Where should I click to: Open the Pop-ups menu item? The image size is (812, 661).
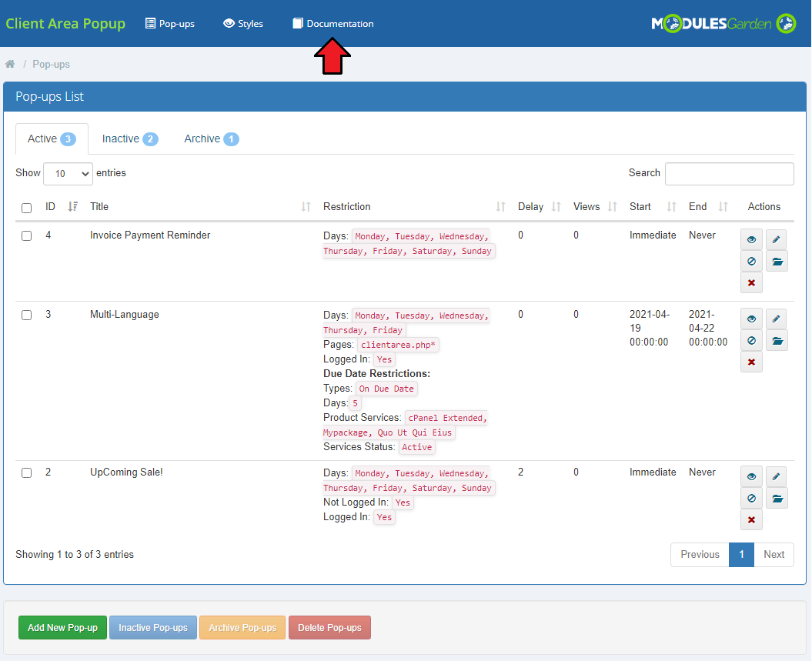[x=170, y=24]
